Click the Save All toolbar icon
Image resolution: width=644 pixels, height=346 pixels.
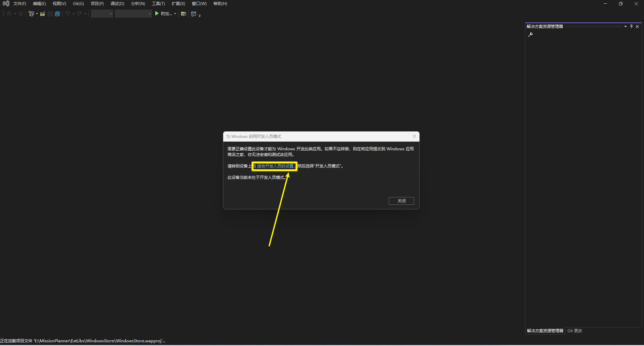(57, 14)
